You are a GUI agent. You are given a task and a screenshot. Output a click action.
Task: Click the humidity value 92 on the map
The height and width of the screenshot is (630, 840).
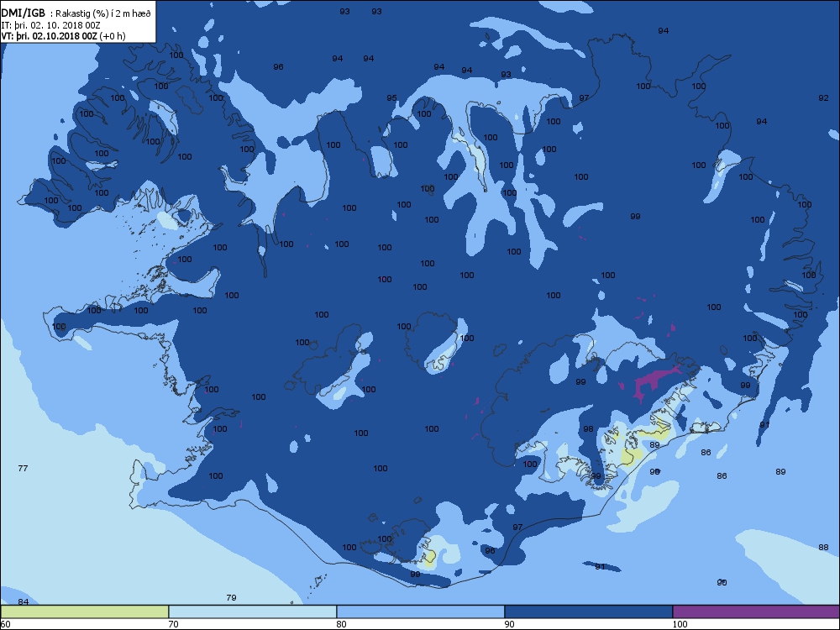coord(823,98)
